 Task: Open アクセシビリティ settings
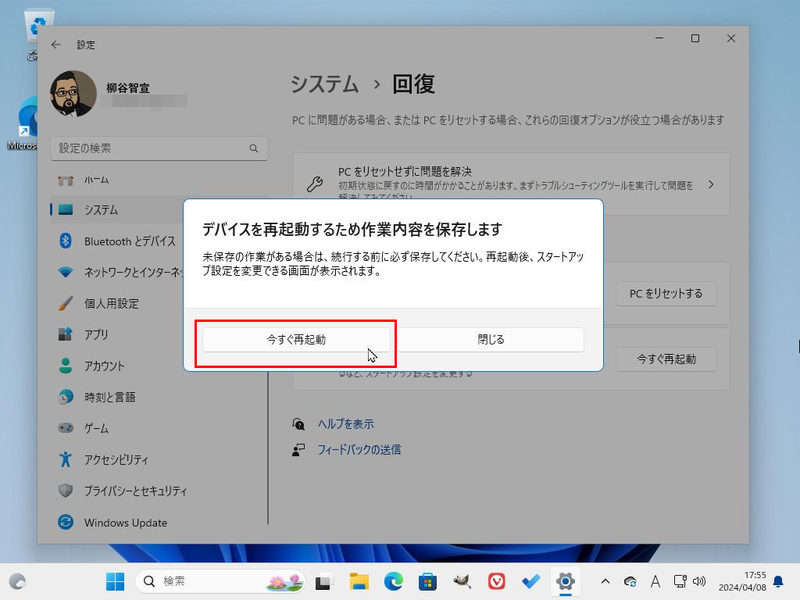159,460
